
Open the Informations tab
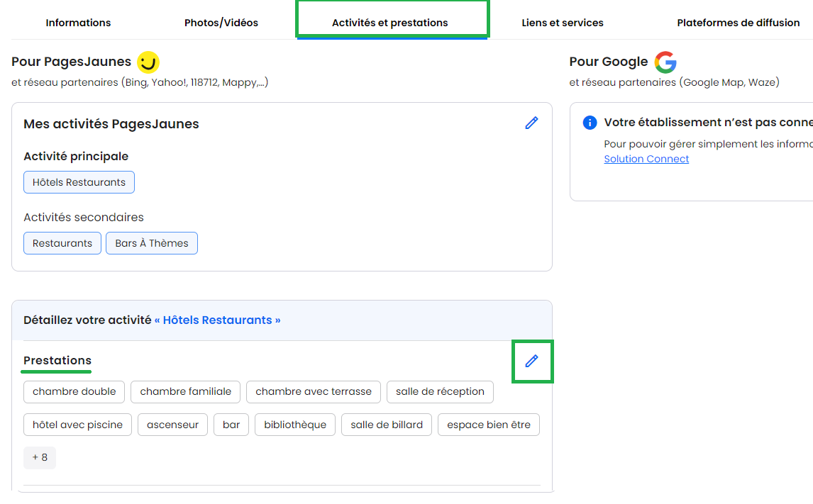click(78, 23)
